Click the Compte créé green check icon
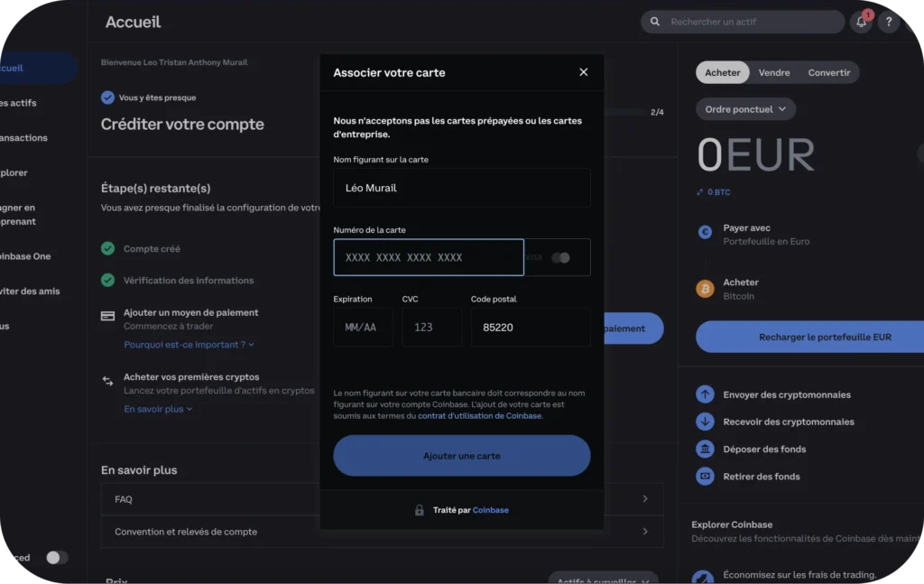 point(107,249)
